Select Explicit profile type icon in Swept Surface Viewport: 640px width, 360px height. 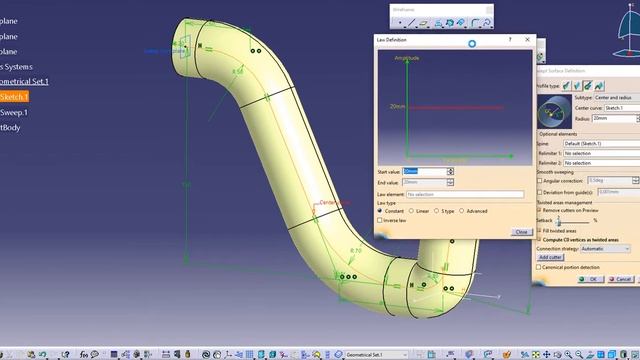tap(566, 86)
